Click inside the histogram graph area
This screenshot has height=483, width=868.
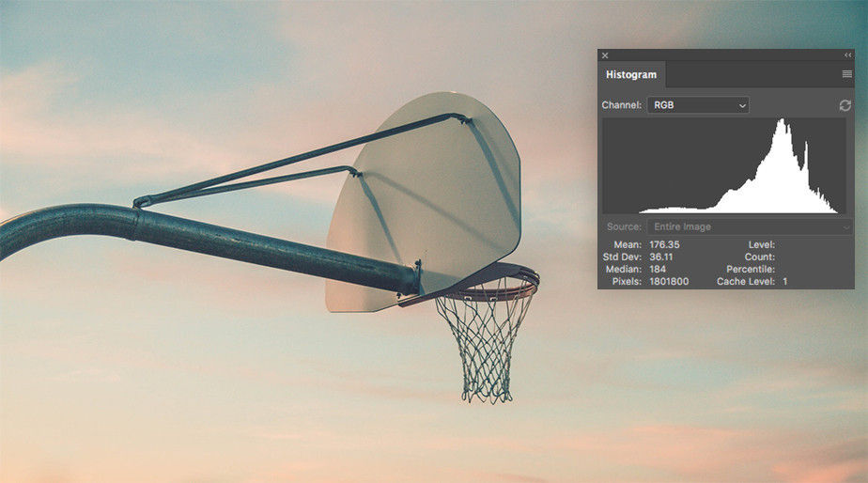[x=724, y=165]
